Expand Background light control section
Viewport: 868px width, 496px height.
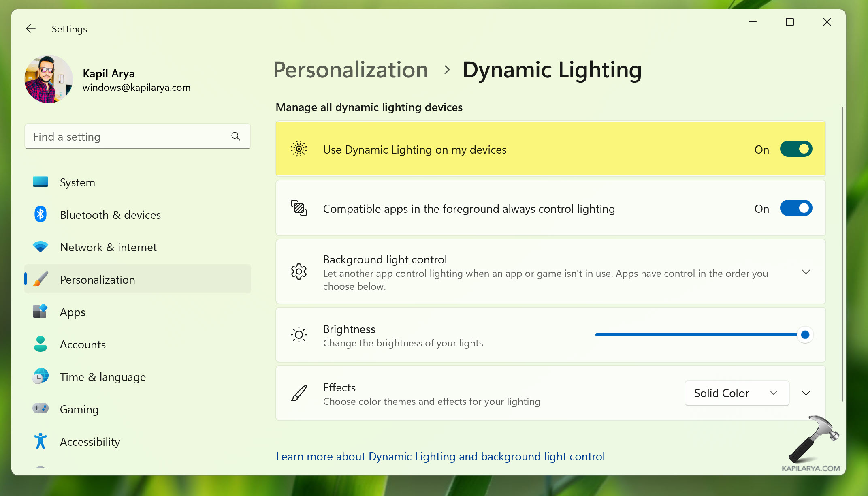click(806, 272)
